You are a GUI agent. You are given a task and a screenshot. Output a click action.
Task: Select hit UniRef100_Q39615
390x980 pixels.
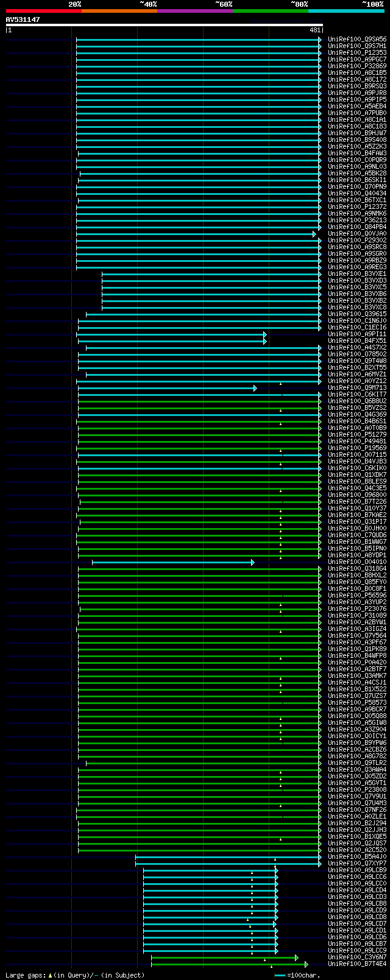pos(357,314)
